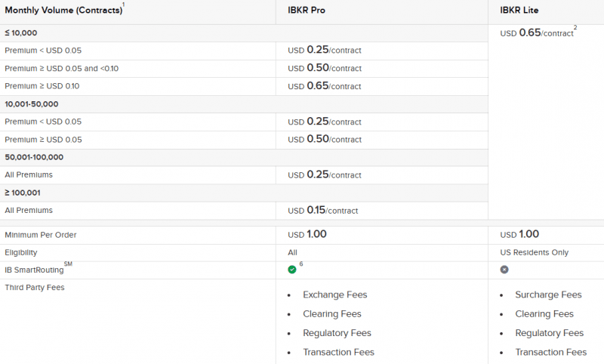Click the IBKR Lite "USD 1.00" minimum
The height and width of the screenshot is (364, 604).
pos(519,234)
